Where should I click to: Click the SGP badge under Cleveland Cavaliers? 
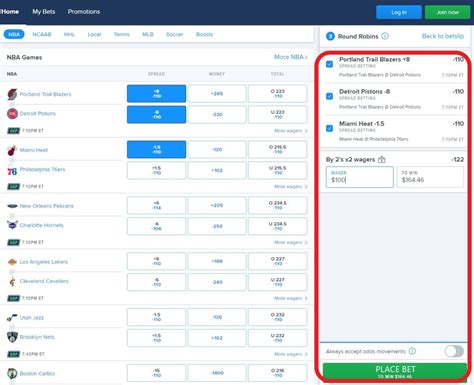click(x=14, y=298)
